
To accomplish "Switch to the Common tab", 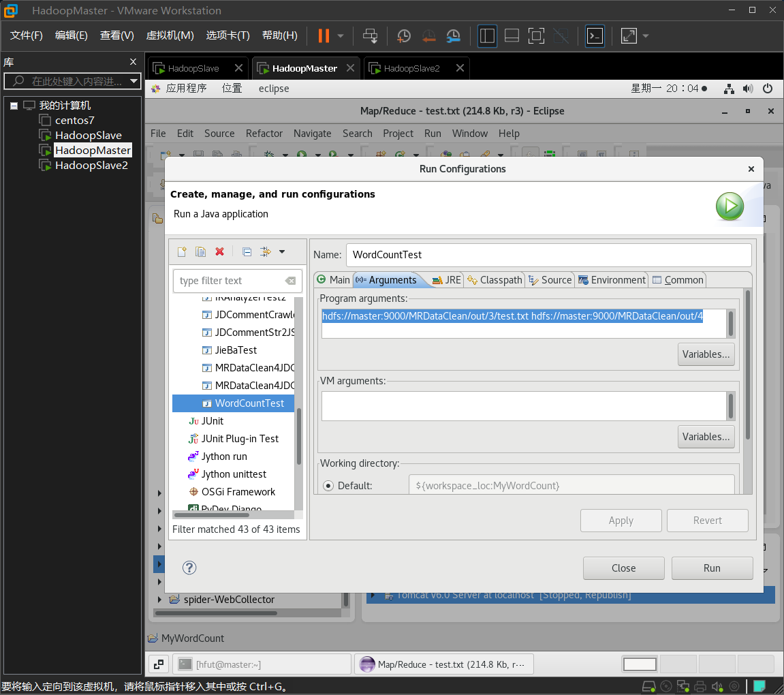I will pyautogui.click(x=678, y=280).
